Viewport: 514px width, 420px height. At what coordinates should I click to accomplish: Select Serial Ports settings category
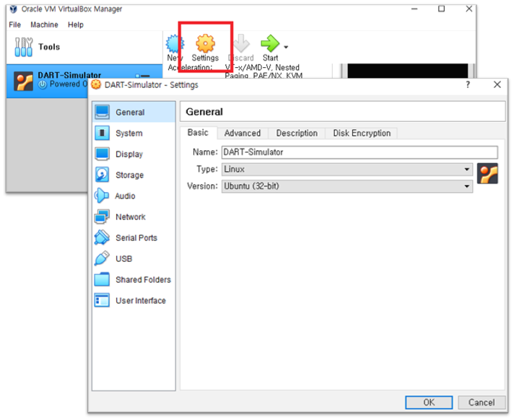click(136, 238)
